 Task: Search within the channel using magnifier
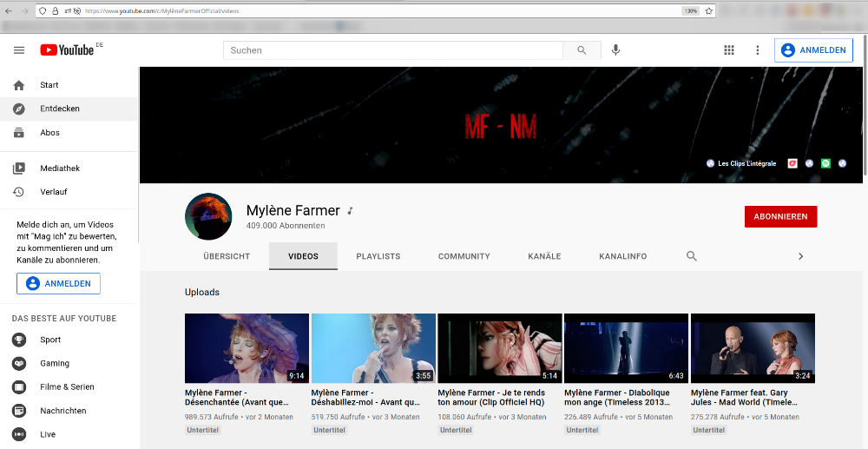click(692, 256)
